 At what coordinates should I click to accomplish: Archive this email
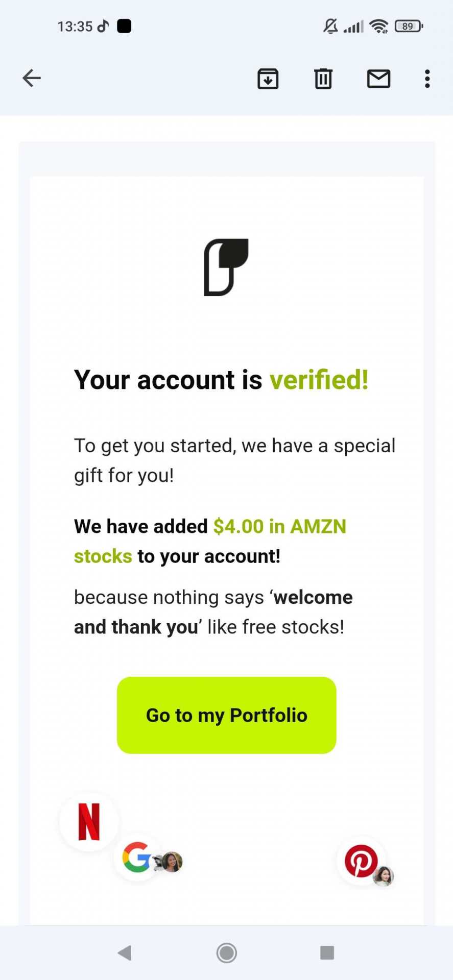[x=268, y=79]
